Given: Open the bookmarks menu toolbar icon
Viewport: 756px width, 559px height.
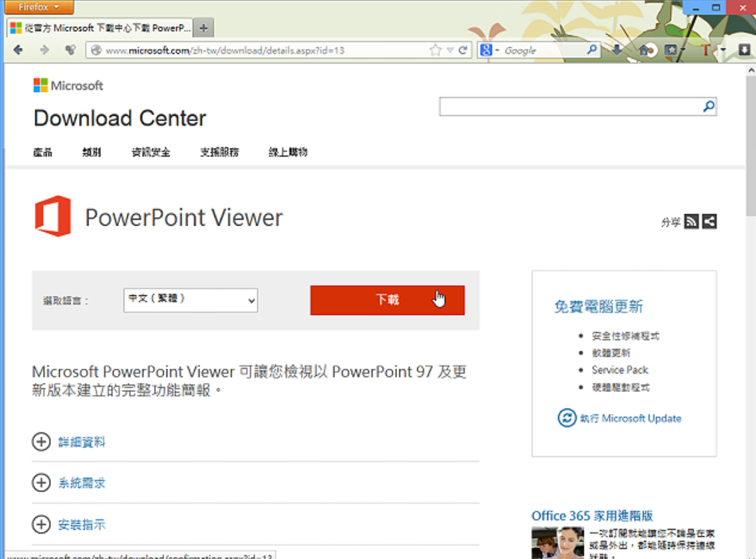Looking at the screenshot, I should point(672,49).
